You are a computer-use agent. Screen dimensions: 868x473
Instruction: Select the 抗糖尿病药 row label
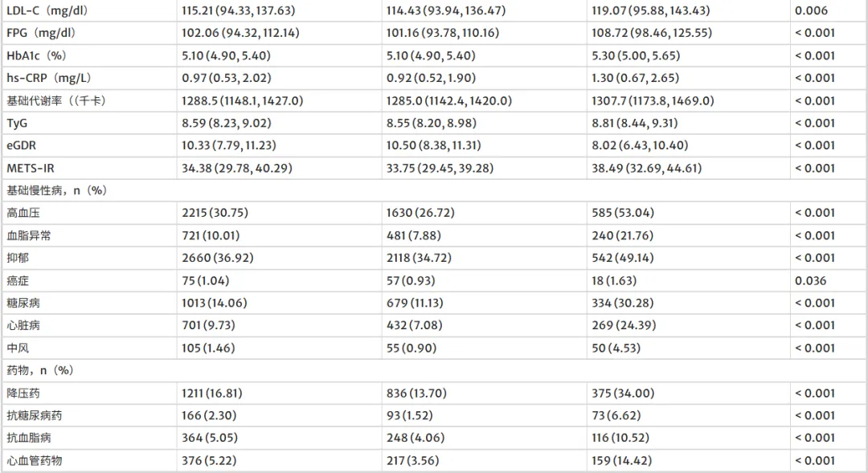[x=35, y=415]
